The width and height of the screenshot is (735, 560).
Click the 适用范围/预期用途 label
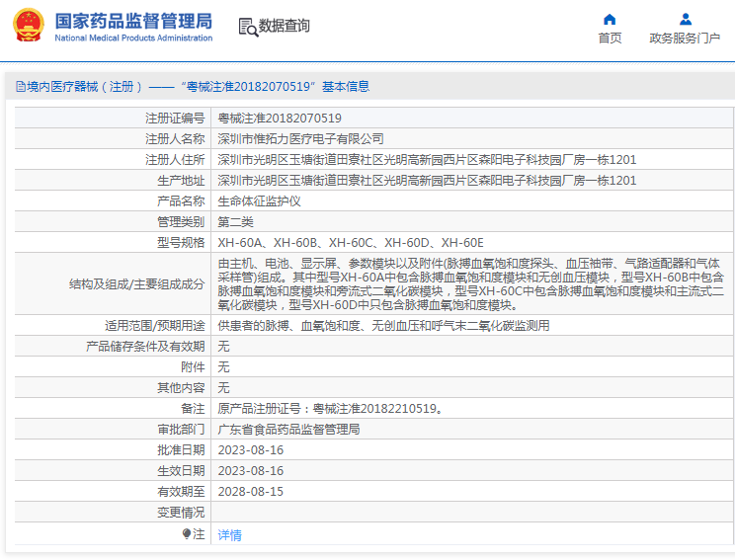coord(155,325)
